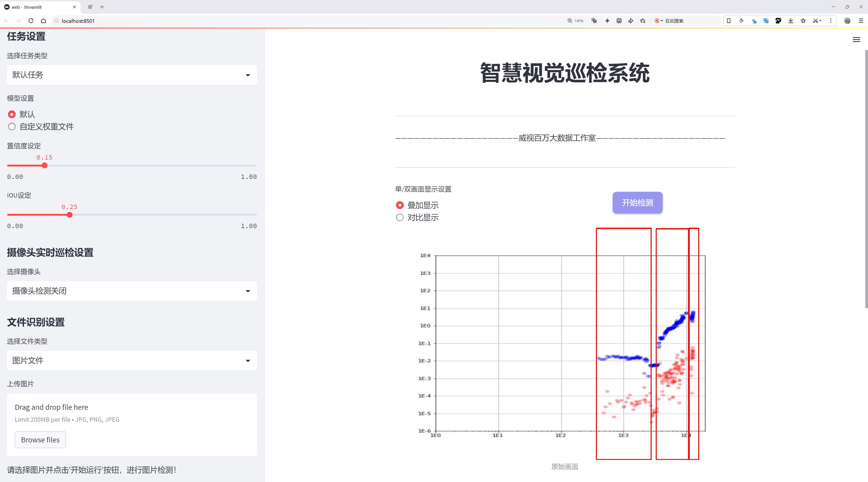Select 自定义权重文件 radio option
The width and height of the screenshot is (868, 482).
click(x=12, y=127)
